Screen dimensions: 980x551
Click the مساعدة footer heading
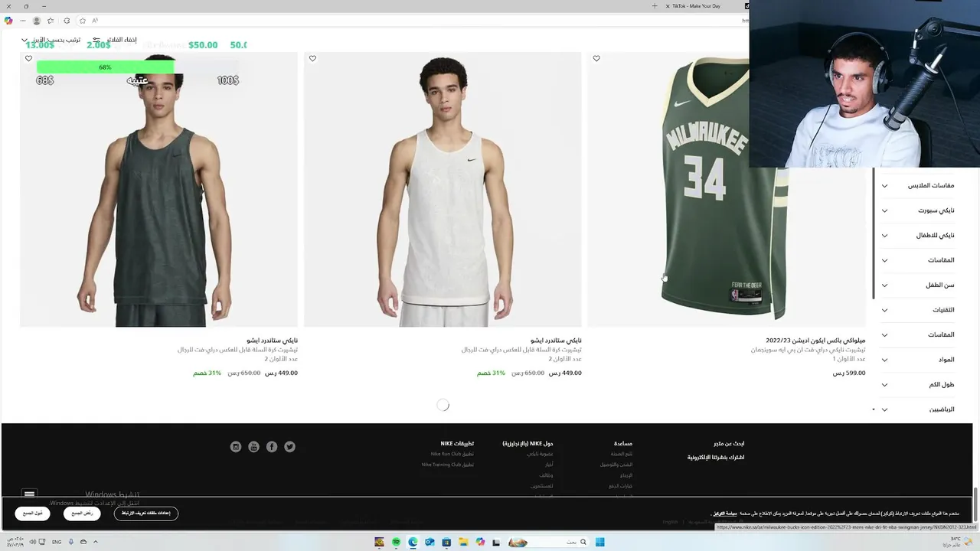[x=623, y=444]
